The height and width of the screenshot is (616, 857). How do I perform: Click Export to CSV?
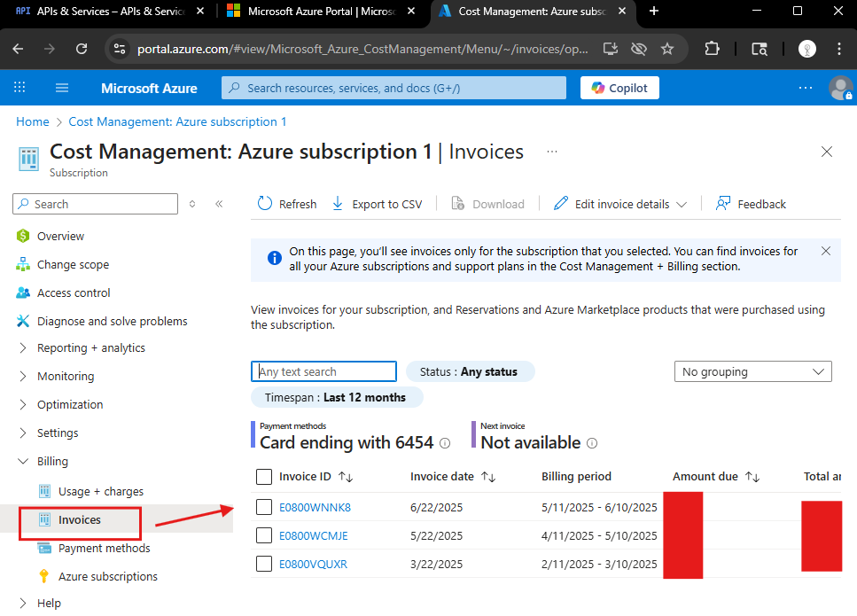pyautogui.click(x=378, y=204)
